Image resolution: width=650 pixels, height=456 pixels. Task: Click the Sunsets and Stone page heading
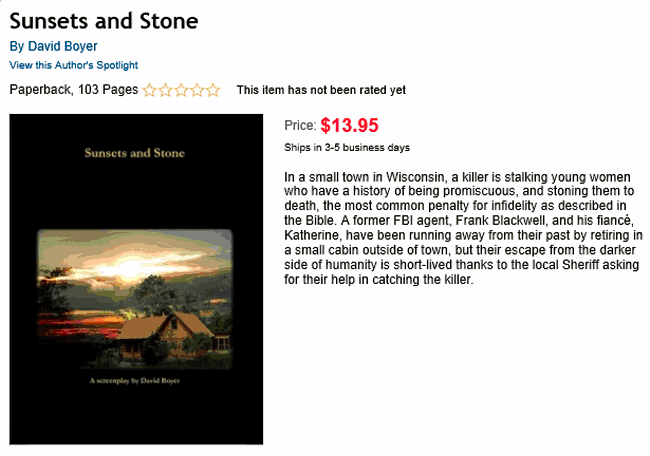coord(104,21)
